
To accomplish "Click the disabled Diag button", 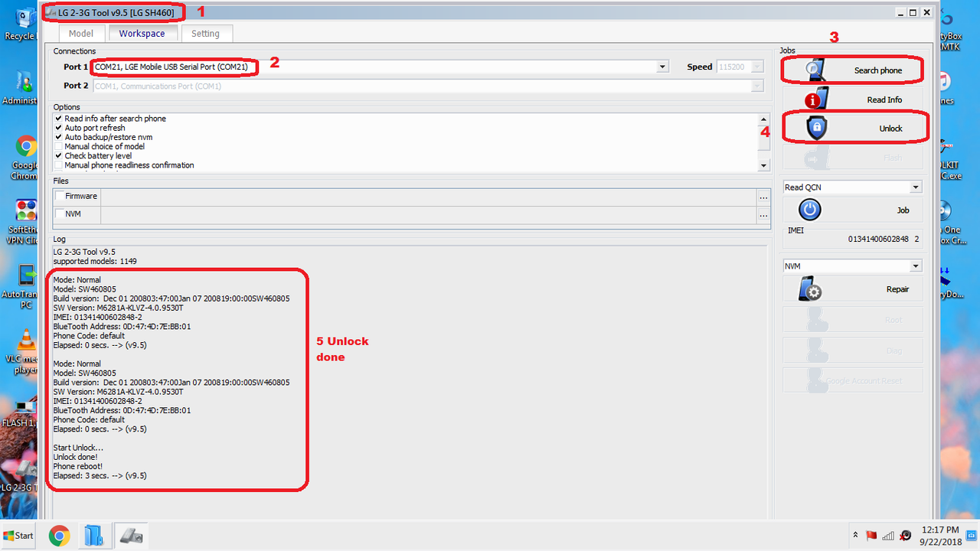I will coord(852,350).
